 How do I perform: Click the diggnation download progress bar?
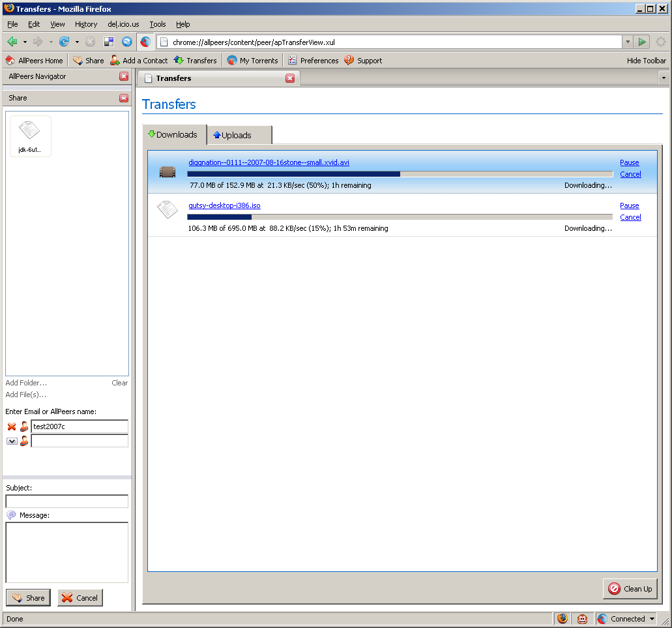pos(400,174)
